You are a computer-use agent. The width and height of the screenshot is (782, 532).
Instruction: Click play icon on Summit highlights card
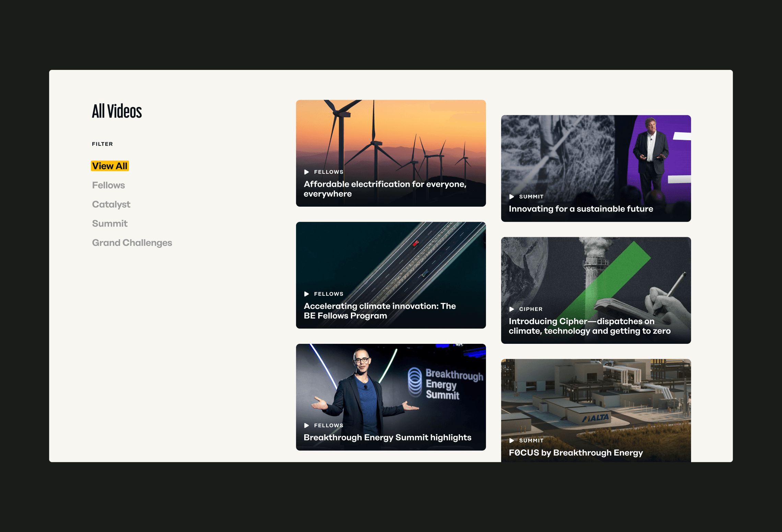(x=307, y=425)
